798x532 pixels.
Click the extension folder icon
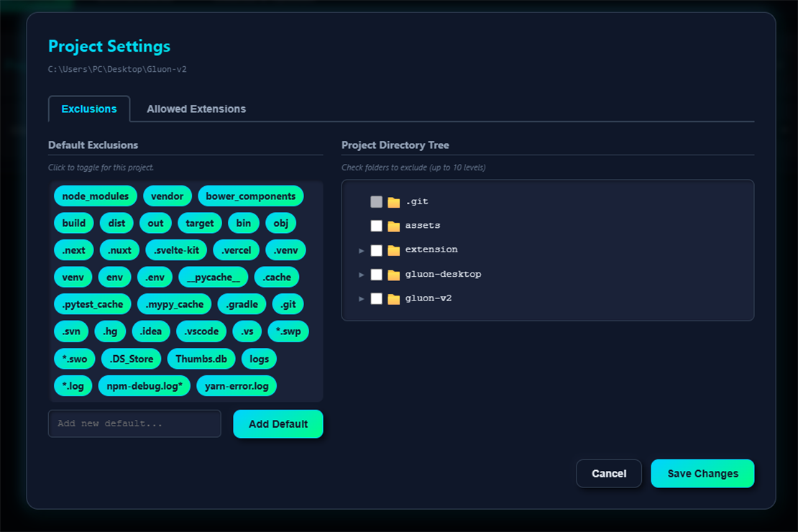pos(392,249)
